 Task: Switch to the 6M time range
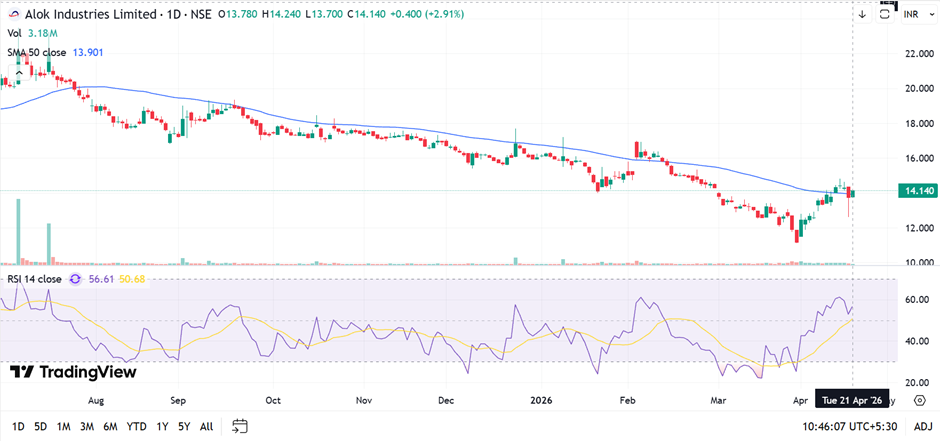110,426
